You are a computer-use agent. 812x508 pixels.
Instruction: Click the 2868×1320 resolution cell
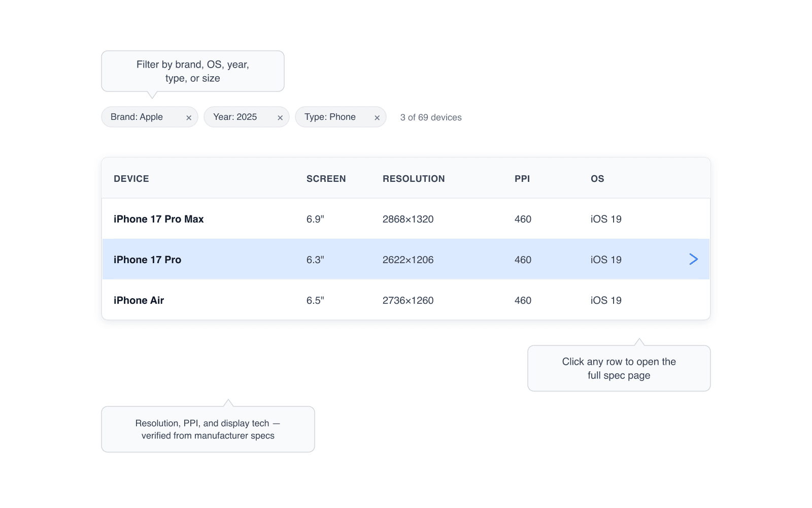click(x=408, y=219)
